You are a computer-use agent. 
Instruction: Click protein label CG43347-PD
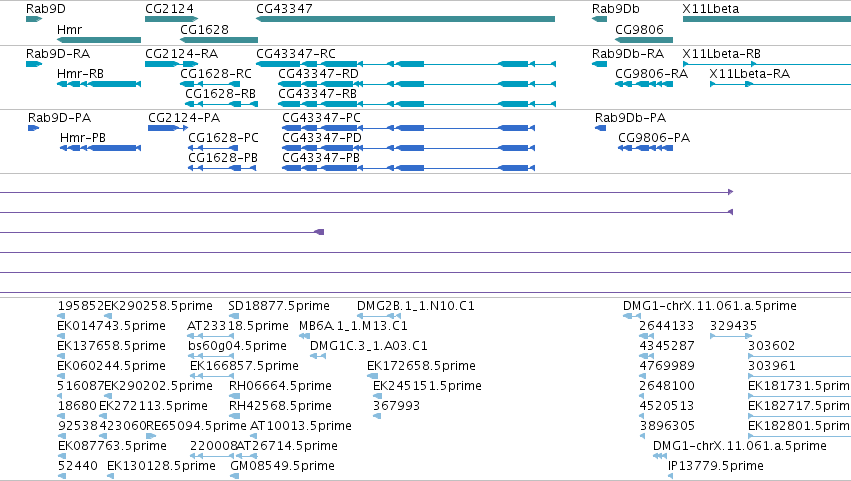coord(322,138)
